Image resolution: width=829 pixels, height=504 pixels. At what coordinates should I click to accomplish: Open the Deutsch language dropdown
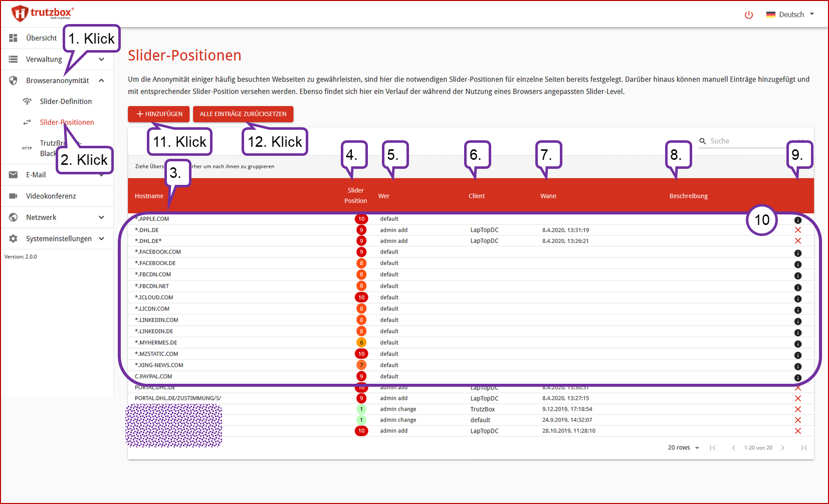(790, 15)
